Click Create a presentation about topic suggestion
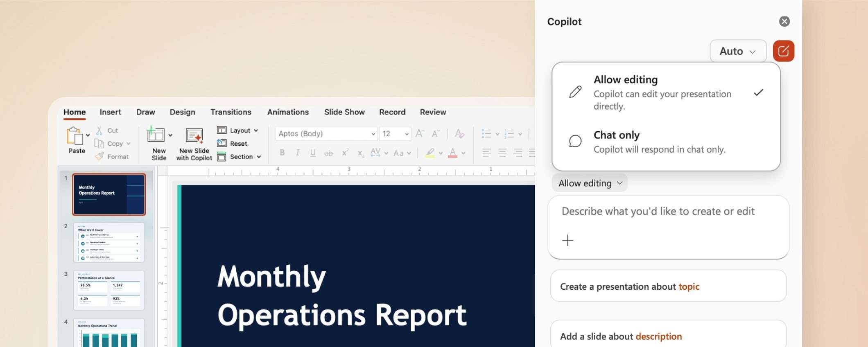868x347 pixels. [x=668, y=286]
